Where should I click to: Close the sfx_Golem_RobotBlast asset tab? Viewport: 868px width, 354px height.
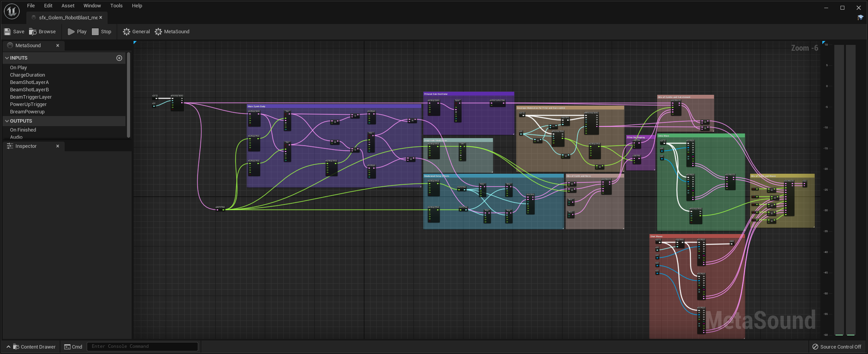coord(101,17)
